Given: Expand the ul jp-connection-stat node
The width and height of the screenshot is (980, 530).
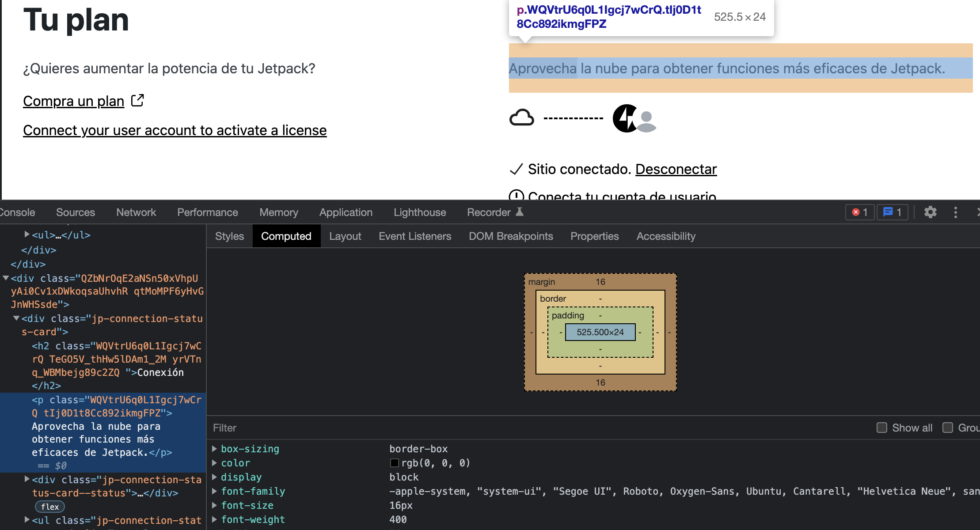Looking at the screenshot, I should (27, 519).
